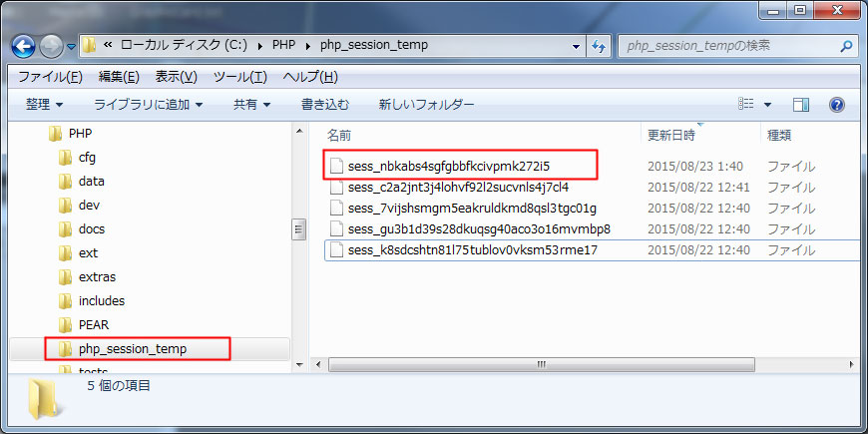Open the address bar history dropdown
This screenshot has width=868, height=434.
point(576,47)
